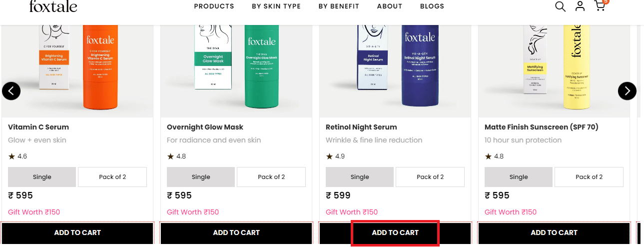Open the By Skin Type menu

point(276,6)
